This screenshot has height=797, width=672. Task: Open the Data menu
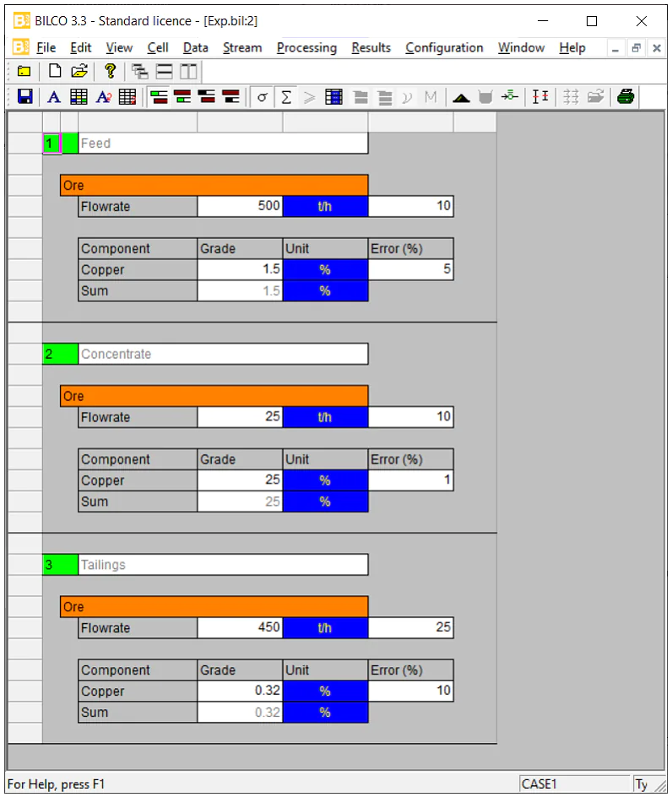click(196, 48)
